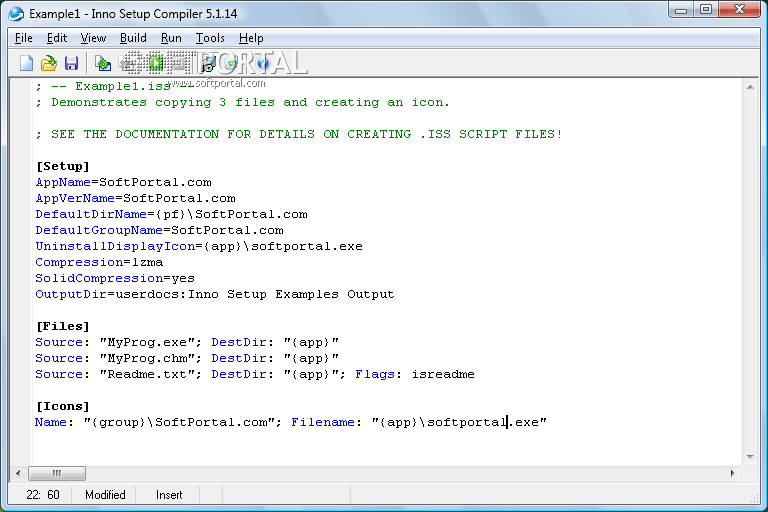Viewport: 768px width, 512px height.
Task: Click the New script toolbar icon
Action: click(26, 63)
